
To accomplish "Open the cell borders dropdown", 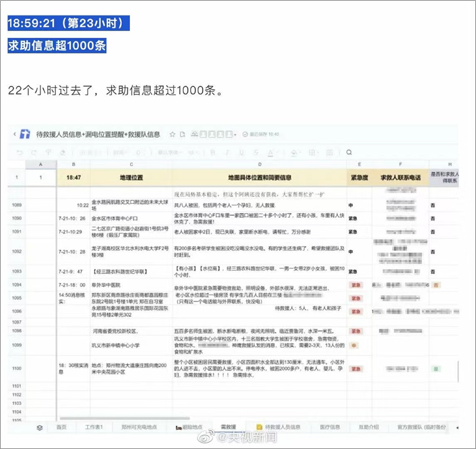I will [x=313, y=152].
